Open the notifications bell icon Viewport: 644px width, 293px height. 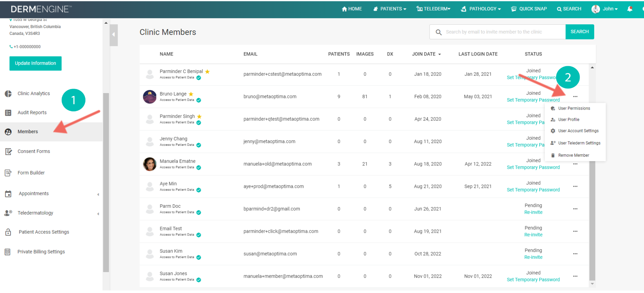click(x=629, y=9)
